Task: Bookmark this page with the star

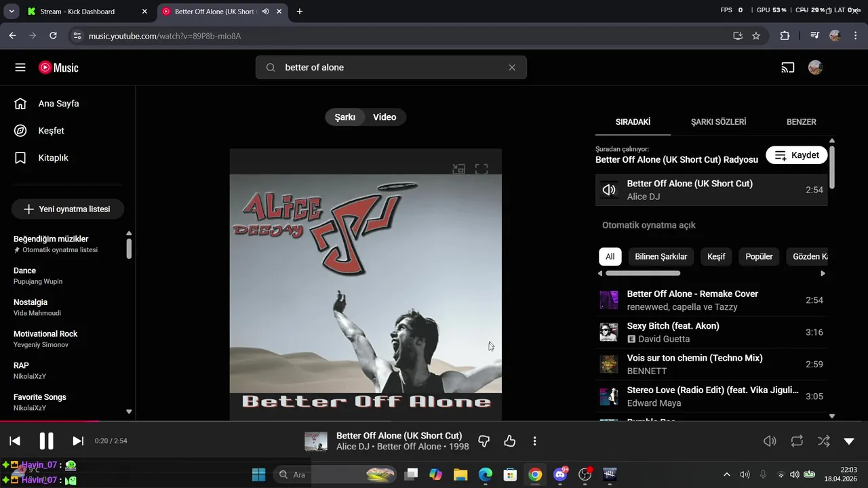Action: (x=756, y=36)
